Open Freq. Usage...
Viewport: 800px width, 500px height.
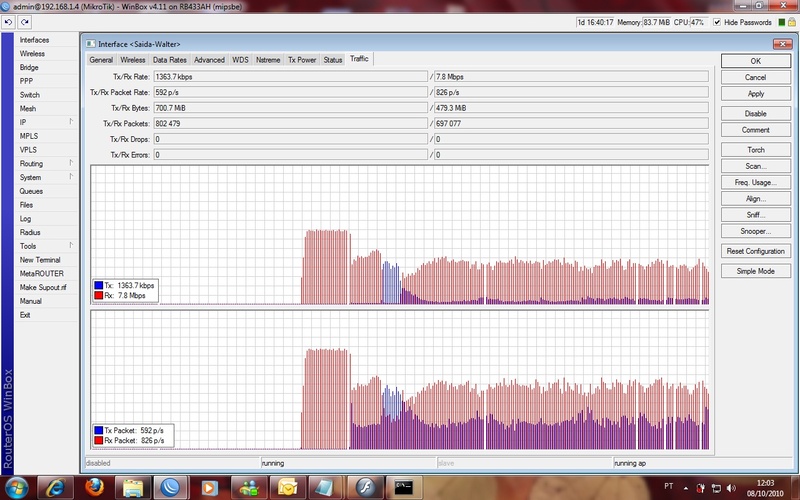(756, 183)
